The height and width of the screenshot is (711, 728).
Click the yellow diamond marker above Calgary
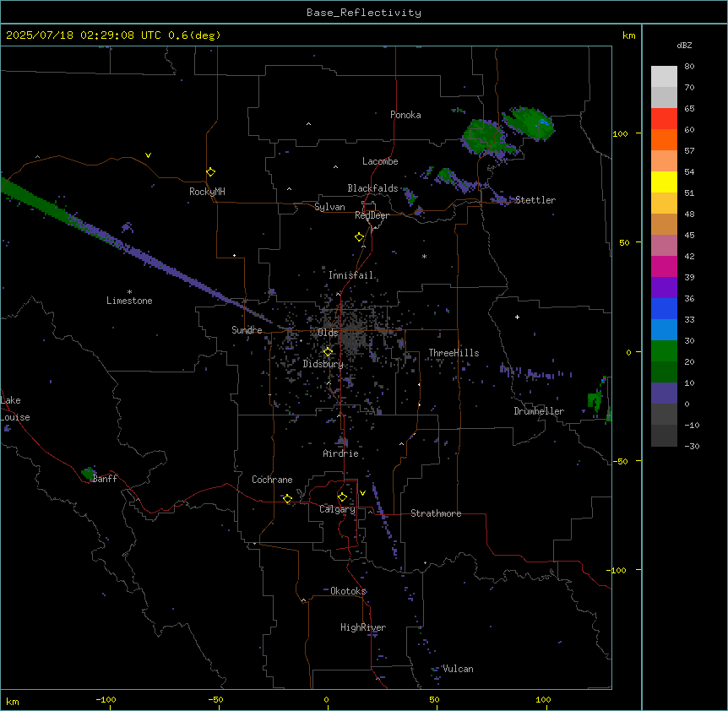coord(342,497)
